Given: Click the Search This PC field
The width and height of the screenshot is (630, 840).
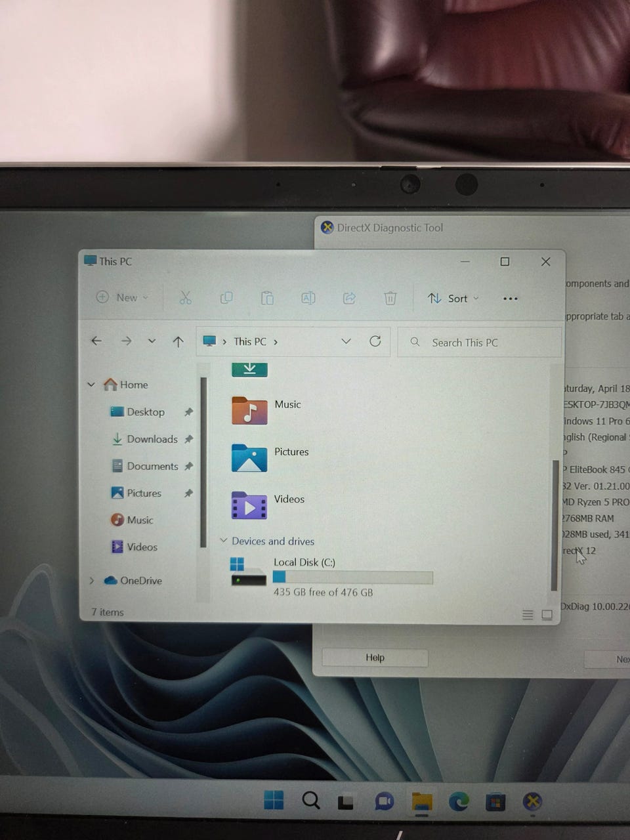Looking at the screenshot, I should point(480,342).
